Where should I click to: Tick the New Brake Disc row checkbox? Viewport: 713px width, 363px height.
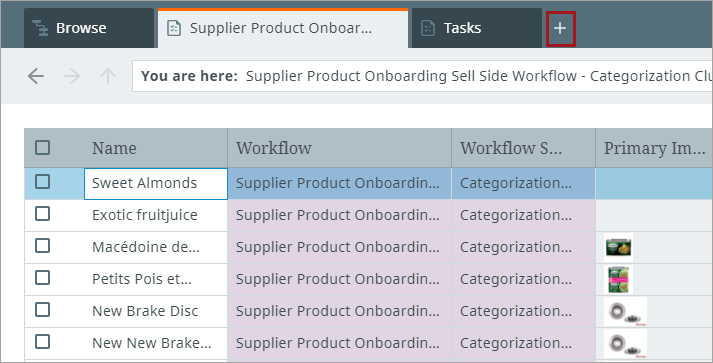pos(43,310)
